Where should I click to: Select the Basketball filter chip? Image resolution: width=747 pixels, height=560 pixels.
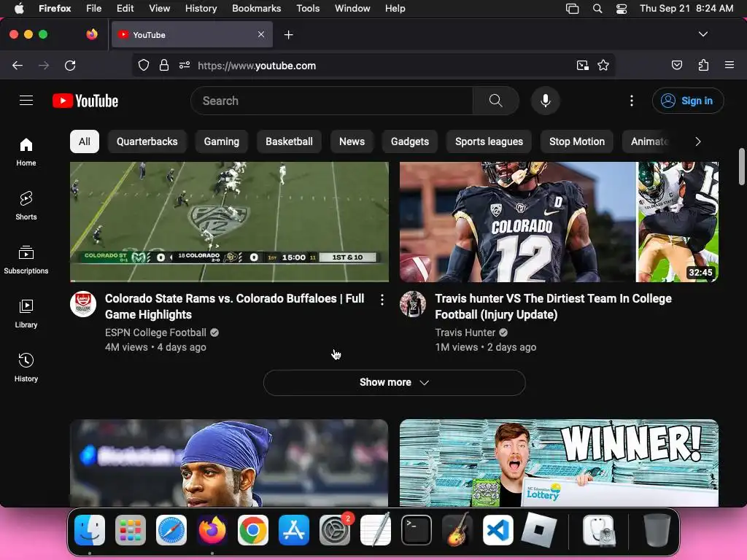[289, 141]
